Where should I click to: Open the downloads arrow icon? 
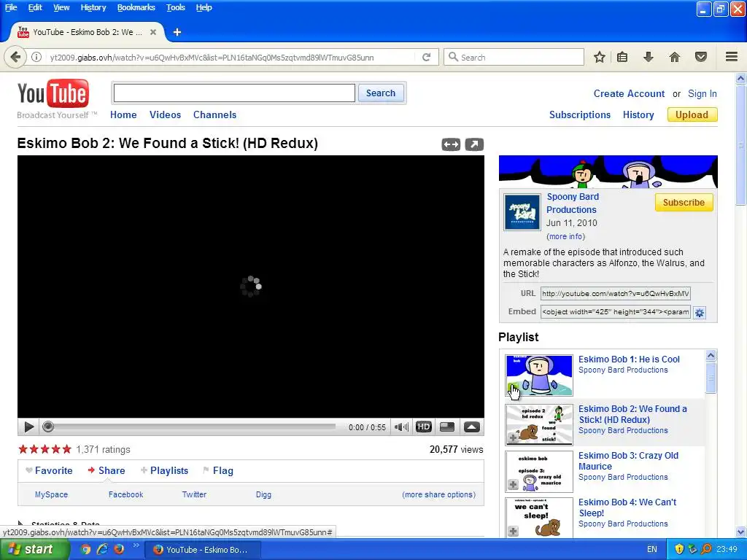click(648, 57)
